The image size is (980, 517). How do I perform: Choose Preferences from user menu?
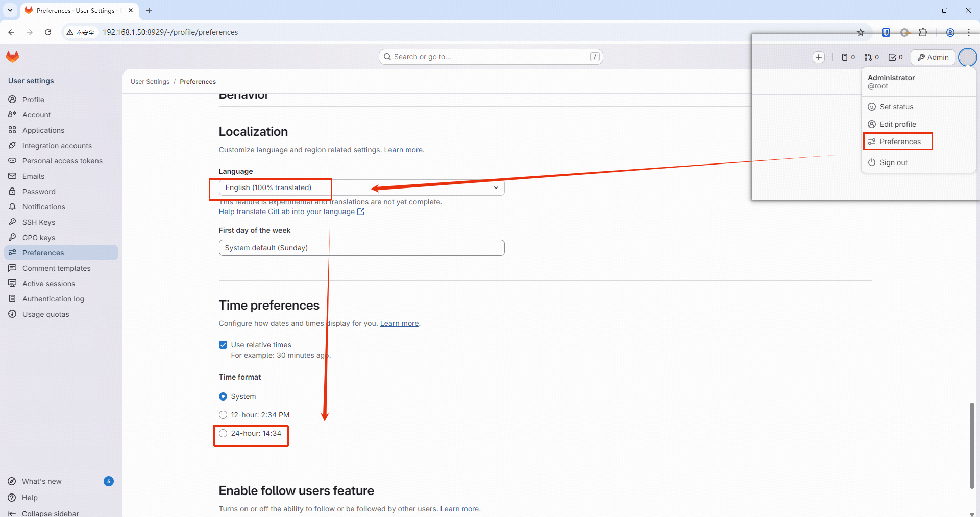918,142
